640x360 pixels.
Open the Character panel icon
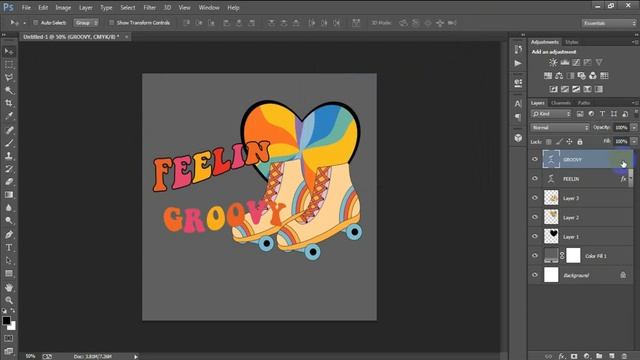click(x=518, y=104)
